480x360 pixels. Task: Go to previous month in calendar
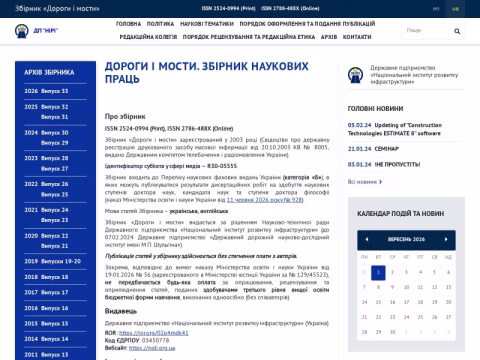(x=367, y=239)
